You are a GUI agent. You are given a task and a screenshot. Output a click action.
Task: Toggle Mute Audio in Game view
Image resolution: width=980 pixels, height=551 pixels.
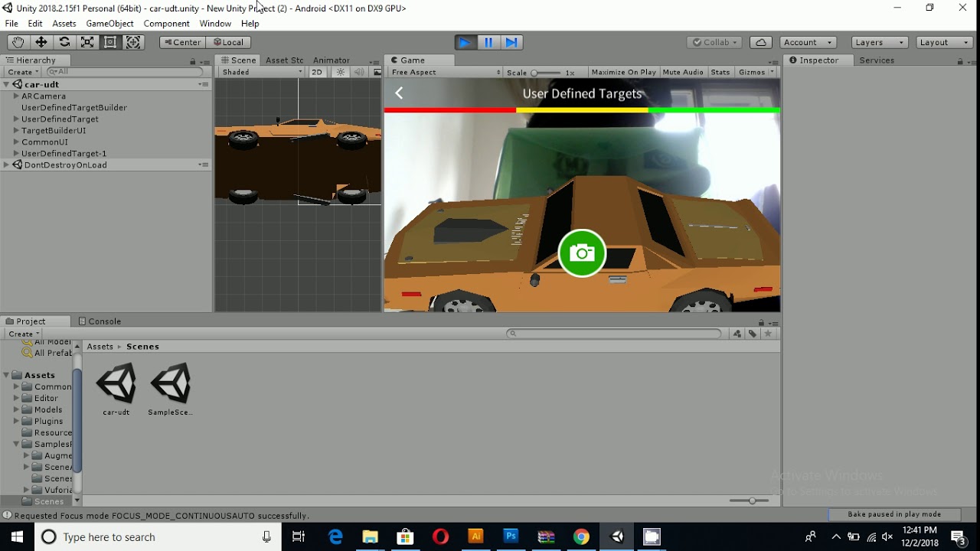(683, 72)
